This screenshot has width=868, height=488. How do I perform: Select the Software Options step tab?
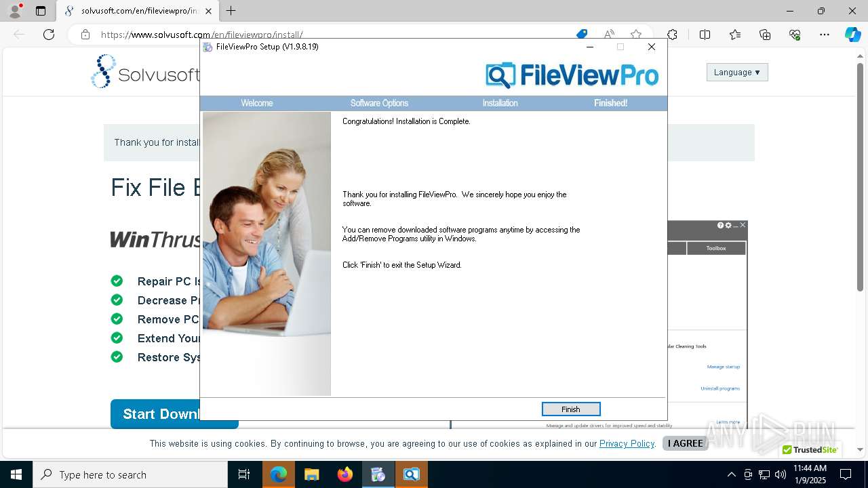[x=379, y=103]
